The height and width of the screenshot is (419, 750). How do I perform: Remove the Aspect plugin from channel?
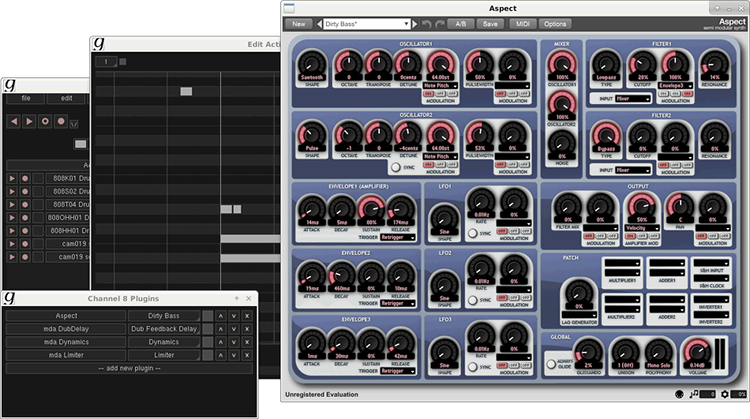click(x=247, y=316)
